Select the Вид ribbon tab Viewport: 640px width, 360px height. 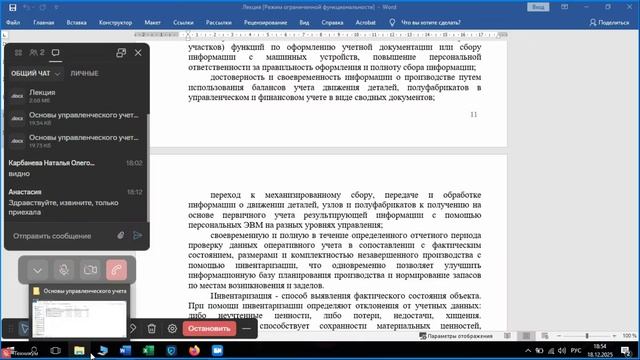click(x=304, y=22)
